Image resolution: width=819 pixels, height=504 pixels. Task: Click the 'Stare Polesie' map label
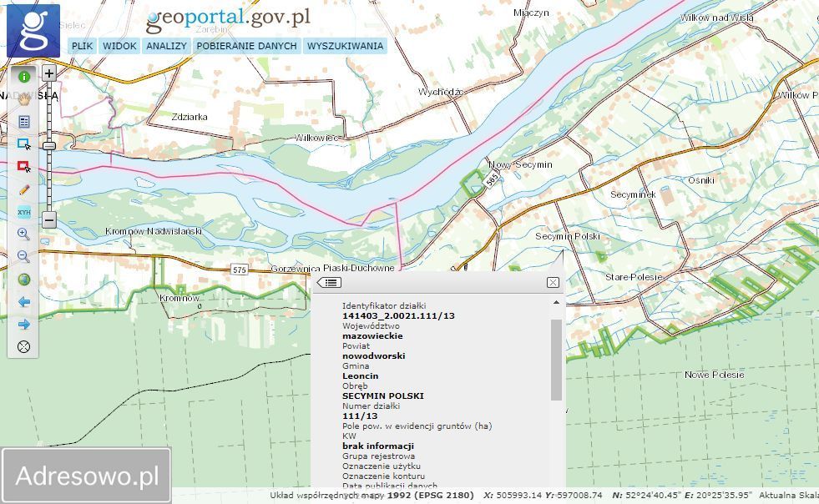[x=634, y=277]
